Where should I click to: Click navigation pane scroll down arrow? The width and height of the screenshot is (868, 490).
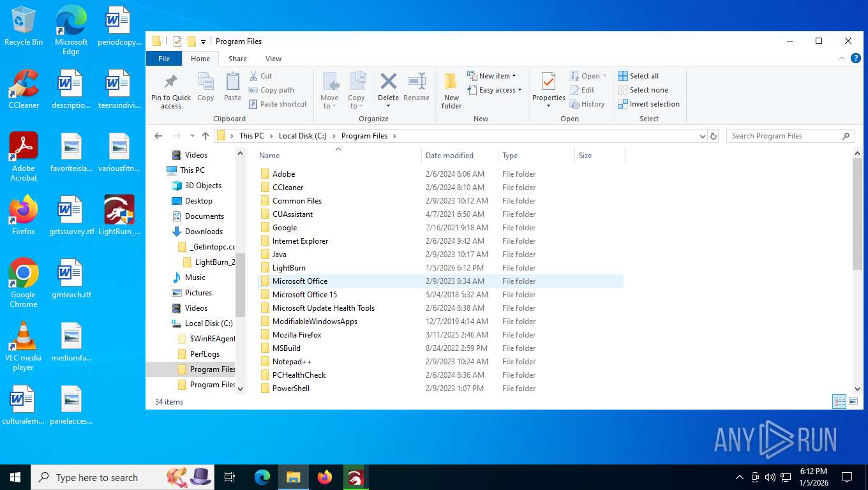pos(240,388)
